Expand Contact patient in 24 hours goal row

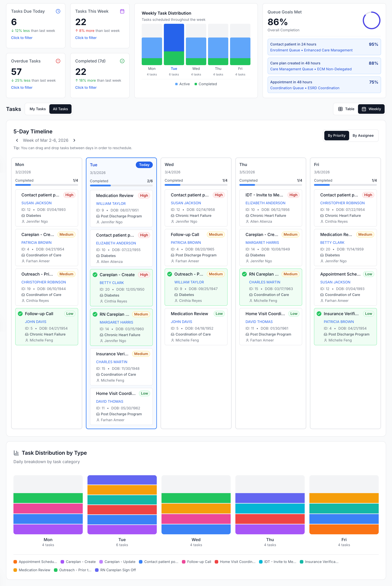pyautogui.click(x=324, y=47)
